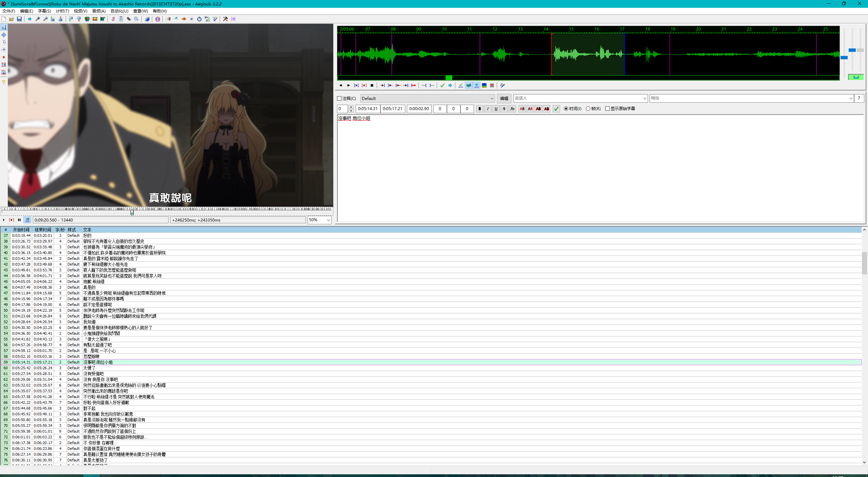Select the vector clip visual tool

coord(4,72)
